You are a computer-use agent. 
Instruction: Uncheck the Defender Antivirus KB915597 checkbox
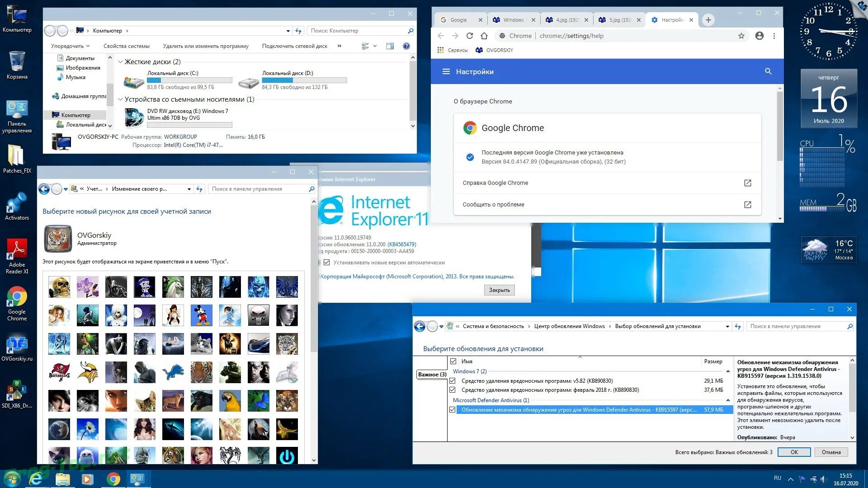click(452, 410)
